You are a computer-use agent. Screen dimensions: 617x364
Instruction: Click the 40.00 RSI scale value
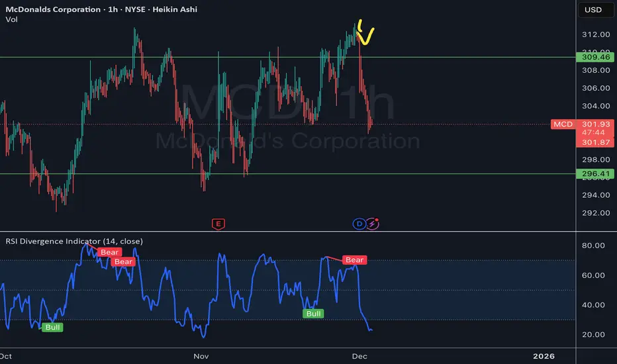pos(593,305)
